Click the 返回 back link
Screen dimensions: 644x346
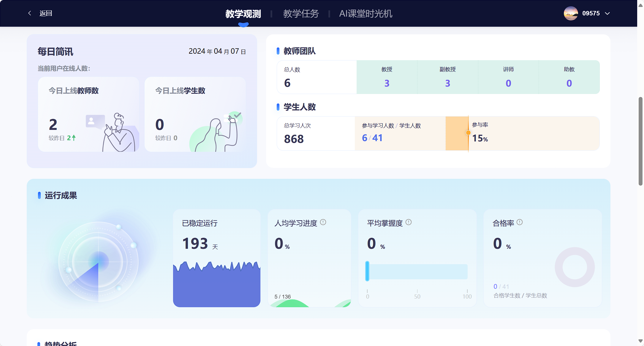point(46,13)
